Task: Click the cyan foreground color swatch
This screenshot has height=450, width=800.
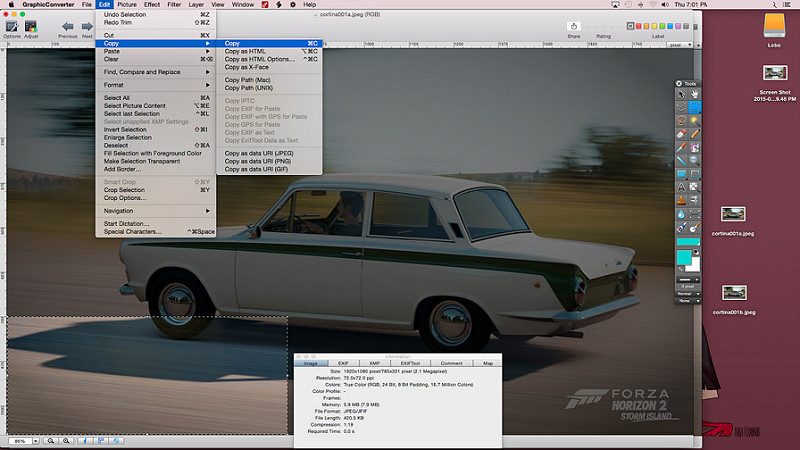Action: [x=684, y=257]
